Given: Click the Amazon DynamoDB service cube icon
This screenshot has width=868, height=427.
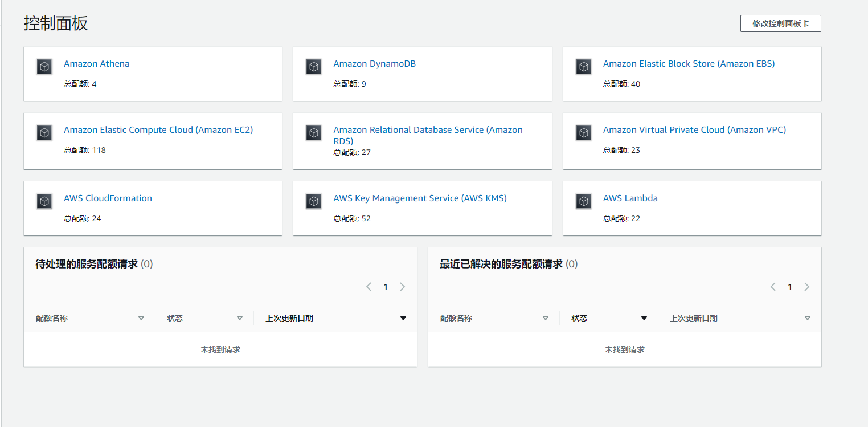Looking at the screenshot, I should (314, 67).
